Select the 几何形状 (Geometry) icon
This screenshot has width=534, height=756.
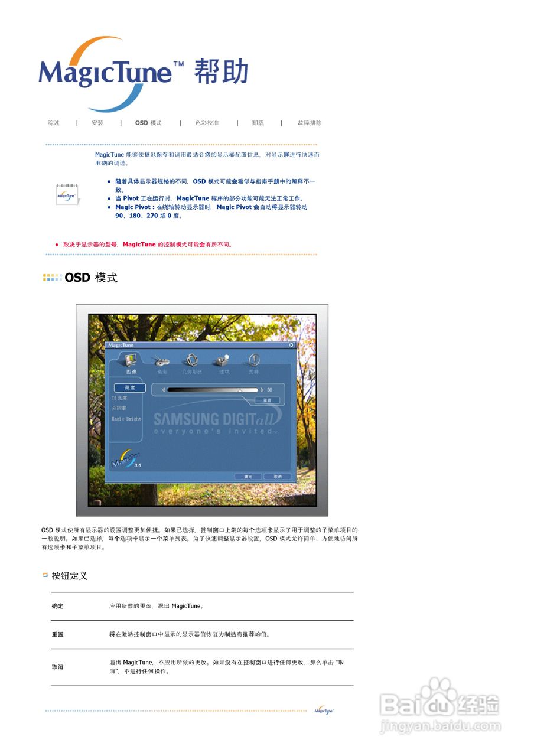coord(193,360)
